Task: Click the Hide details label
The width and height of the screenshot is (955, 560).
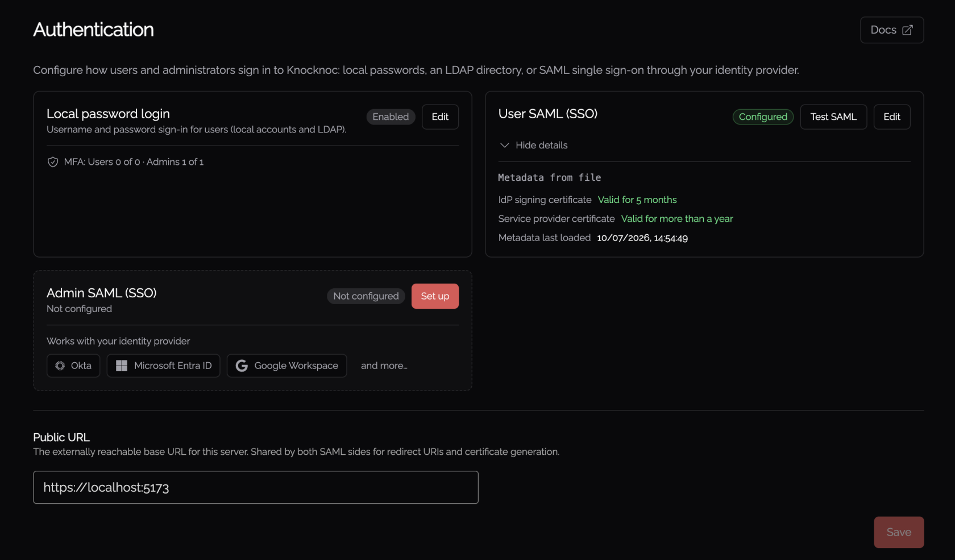Action: point(541,146)
